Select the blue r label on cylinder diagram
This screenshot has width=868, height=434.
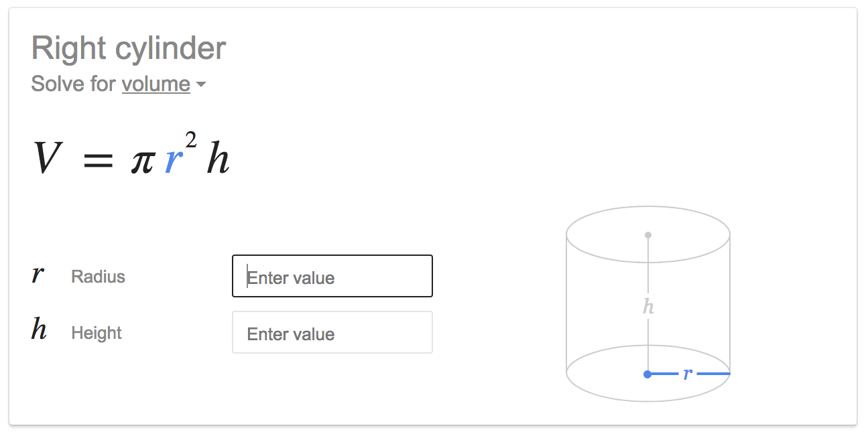[687, 374]
